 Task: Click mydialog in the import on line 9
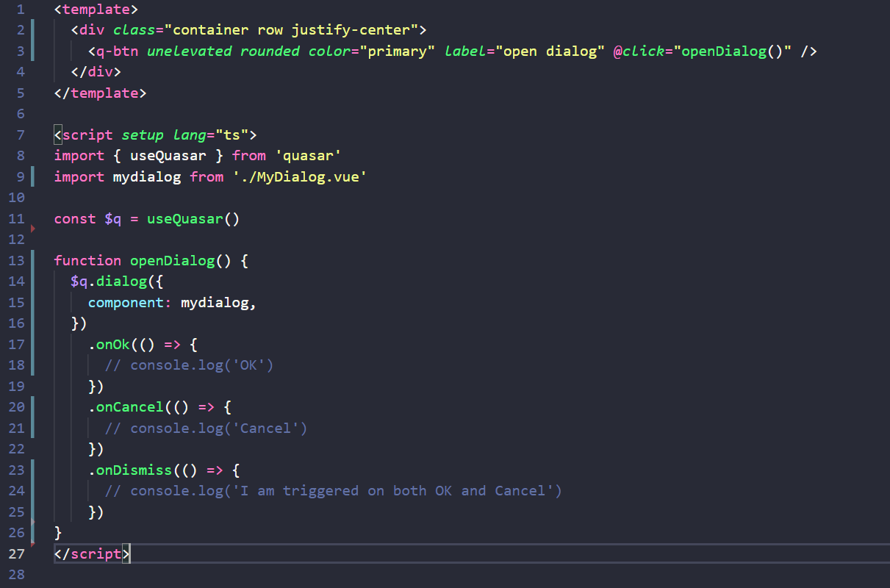coord(147,176)
